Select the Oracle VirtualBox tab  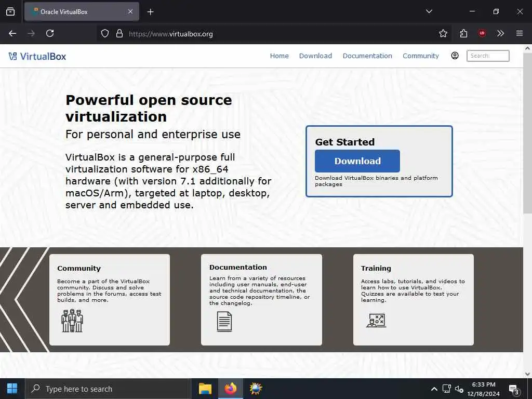coord(82,11)
